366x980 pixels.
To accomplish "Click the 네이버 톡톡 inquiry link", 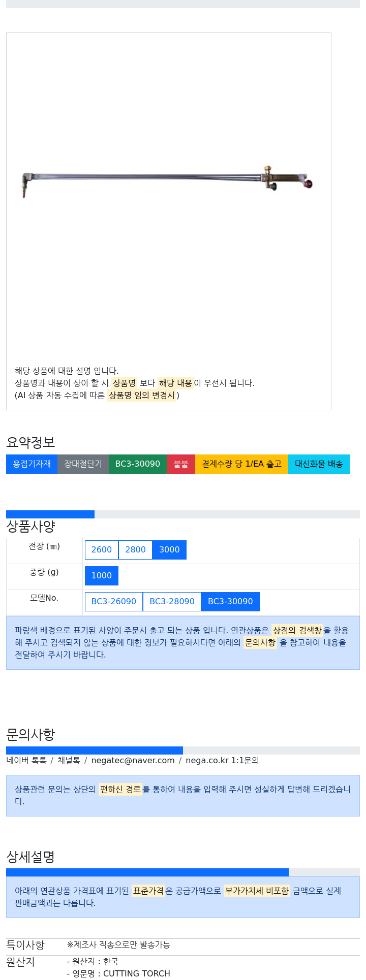I will click(x=26, y=760).
